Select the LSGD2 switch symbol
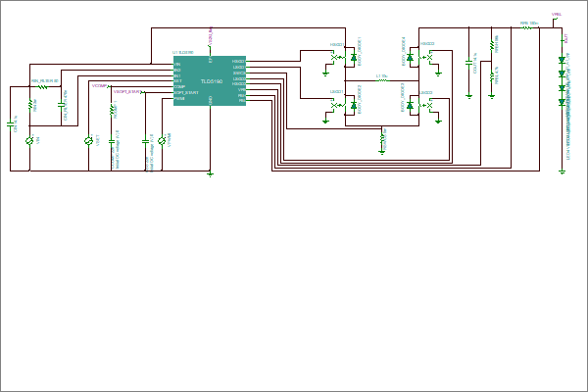 pos(425,106)
